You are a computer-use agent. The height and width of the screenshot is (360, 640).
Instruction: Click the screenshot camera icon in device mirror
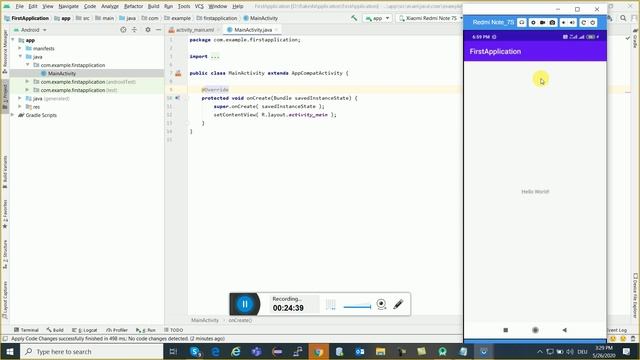click(x=552, y=22)
